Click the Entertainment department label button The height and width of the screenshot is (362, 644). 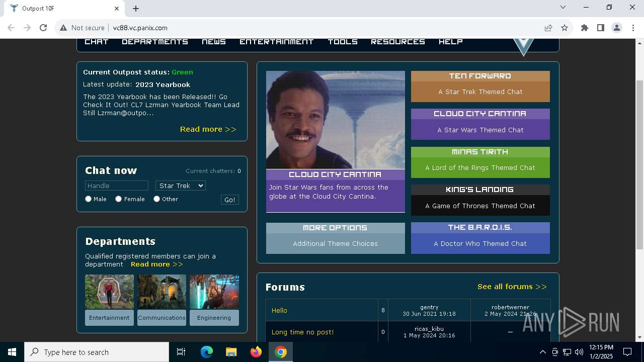[x=109, y=318]
